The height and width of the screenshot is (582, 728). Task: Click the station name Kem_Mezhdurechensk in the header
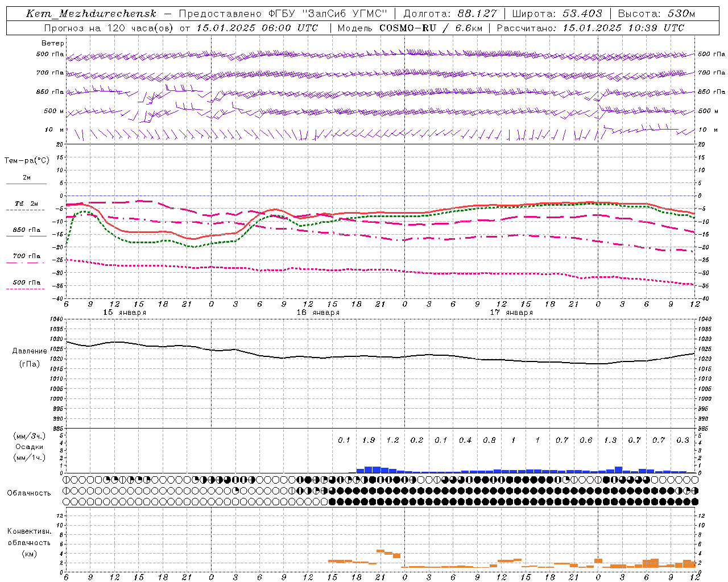tap(91, 14)
